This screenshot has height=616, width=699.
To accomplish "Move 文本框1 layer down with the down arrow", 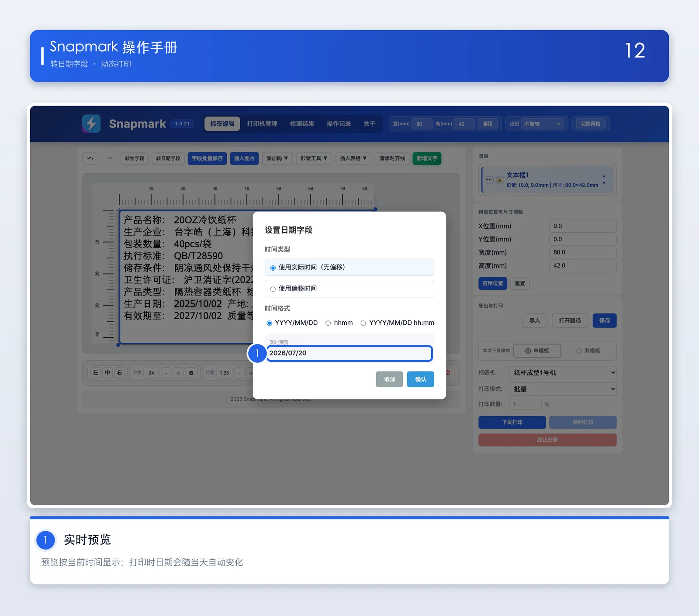I will coord(604,183).
